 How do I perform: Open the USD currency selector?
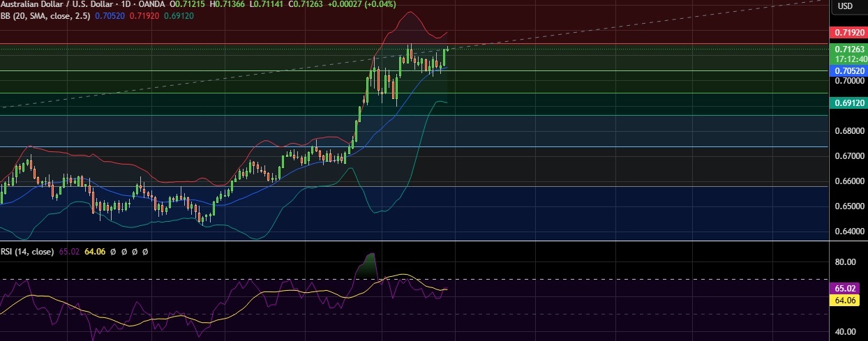pyautogui.click(x=845, y=6)
